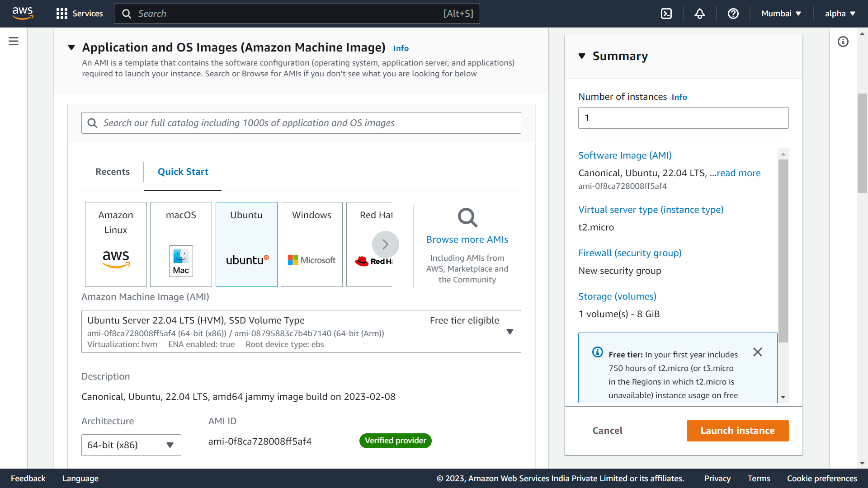Open the Mumbai region selector

[x=781, y=14]
